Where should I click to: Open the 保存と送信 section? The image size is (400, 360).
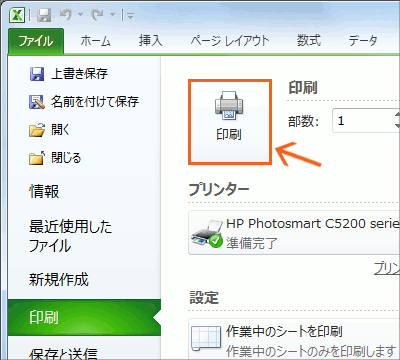point(63,353)
